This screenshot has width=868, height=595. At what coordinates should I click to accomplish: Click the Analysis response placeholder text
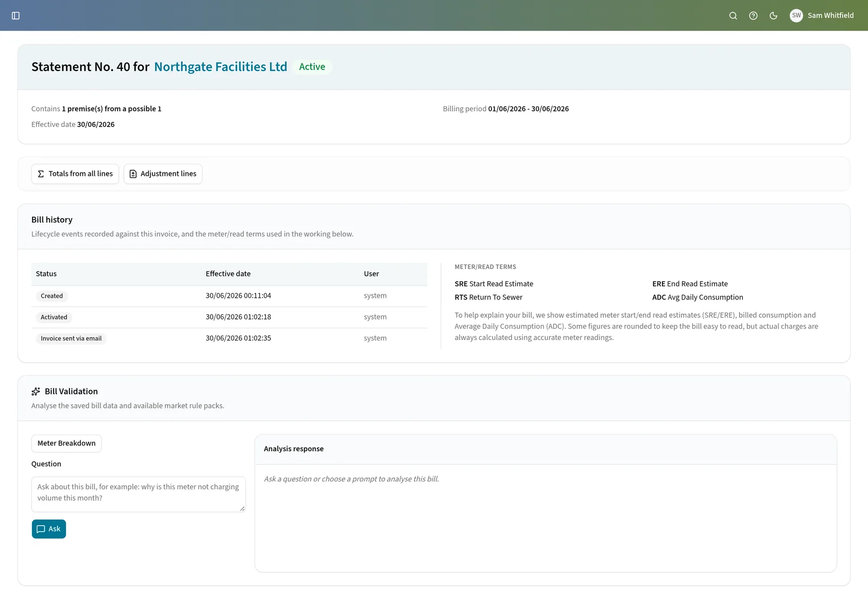point(351,479)
